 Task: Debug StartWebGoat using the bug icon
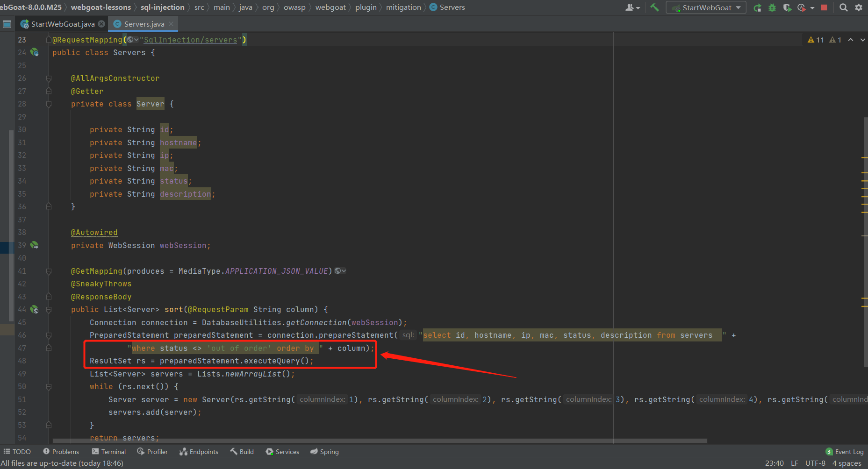click(x=772, y=7)
